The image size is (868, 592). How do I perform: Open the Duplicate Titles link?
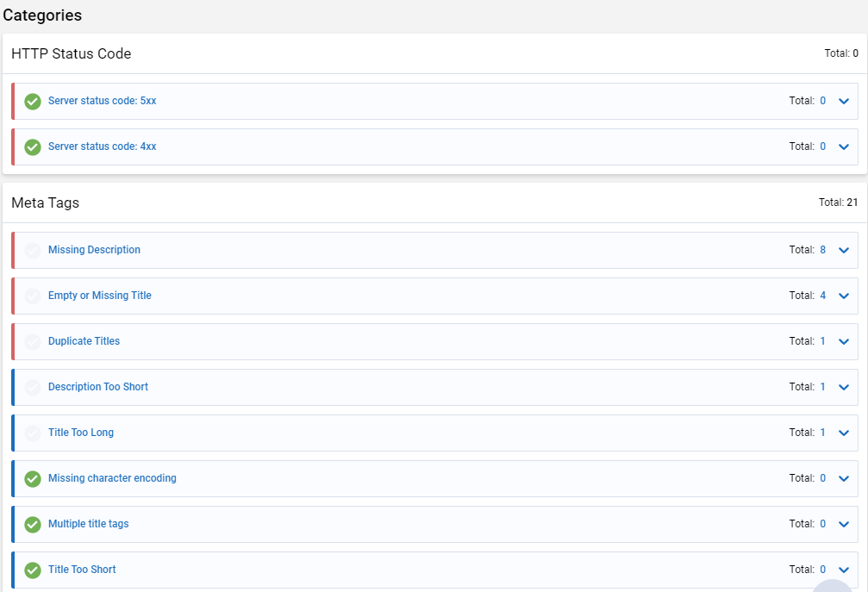(84, 341)
